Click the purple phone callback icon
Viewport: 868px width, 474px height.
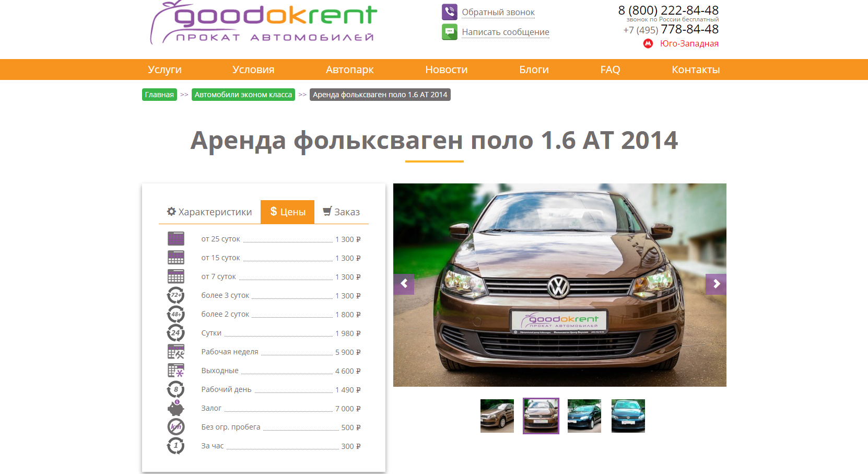click(449, 11)
